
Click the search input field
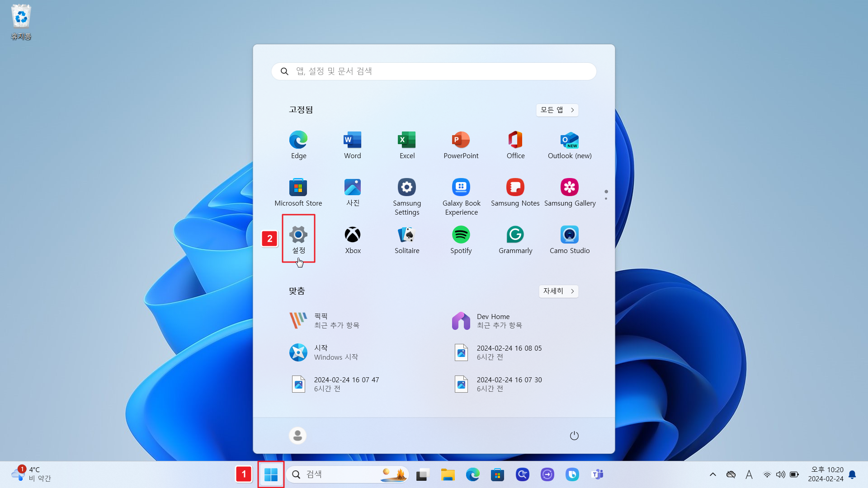click(x=434, y=71)
